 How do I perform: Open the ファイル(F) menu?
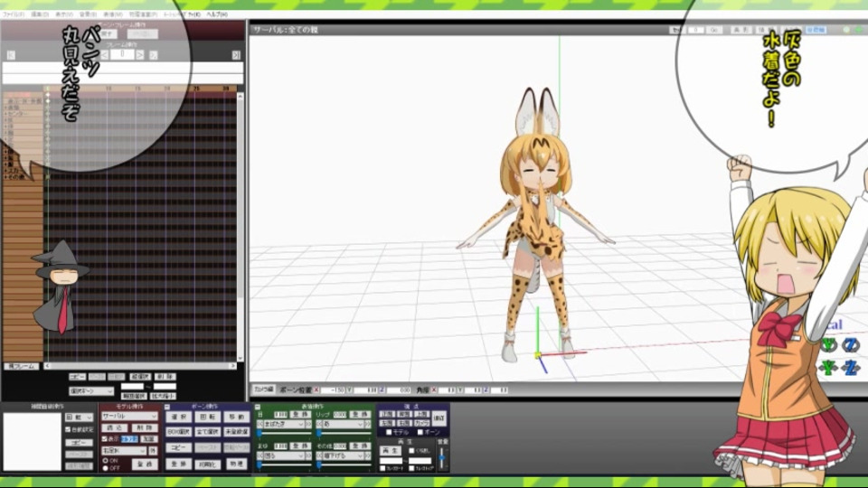pos(14,14)
